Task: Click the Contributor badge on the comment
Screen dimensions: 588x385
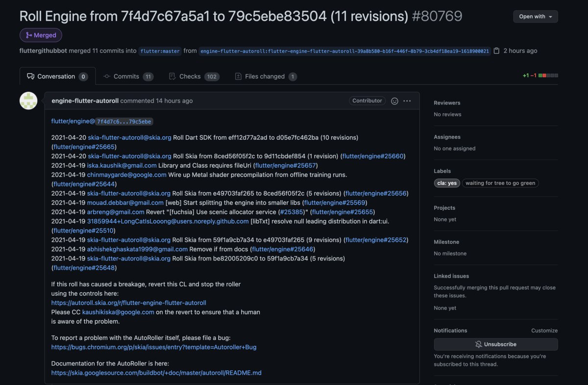Action: (367, 101)
